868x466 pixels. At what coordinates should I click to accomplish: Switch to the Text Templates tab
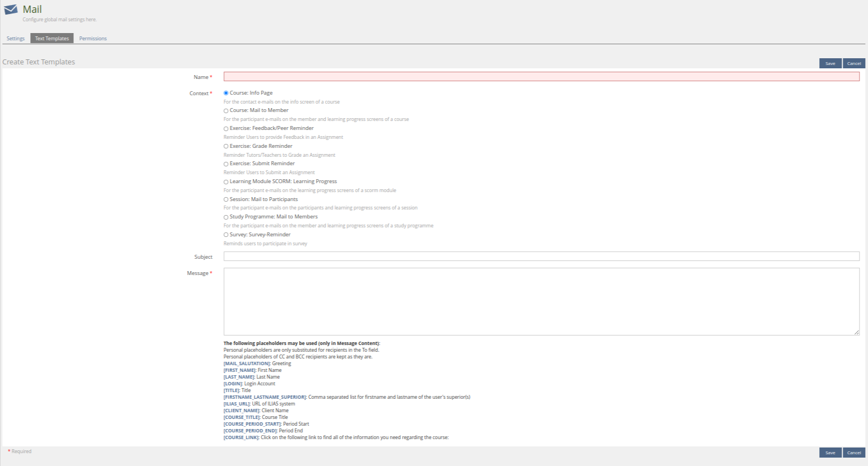(52, 39)
